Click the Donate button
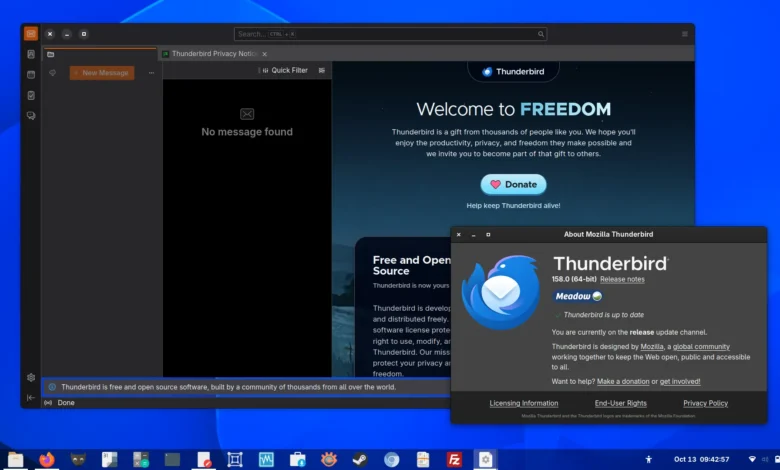 click(513, 185)
